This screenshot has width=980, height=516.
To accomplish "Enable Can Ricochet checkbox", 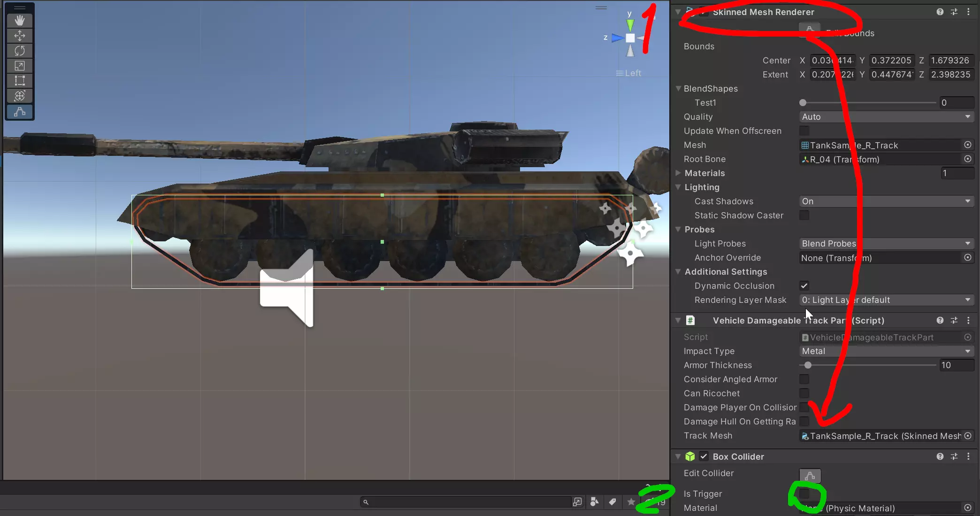I will point(804,393).
